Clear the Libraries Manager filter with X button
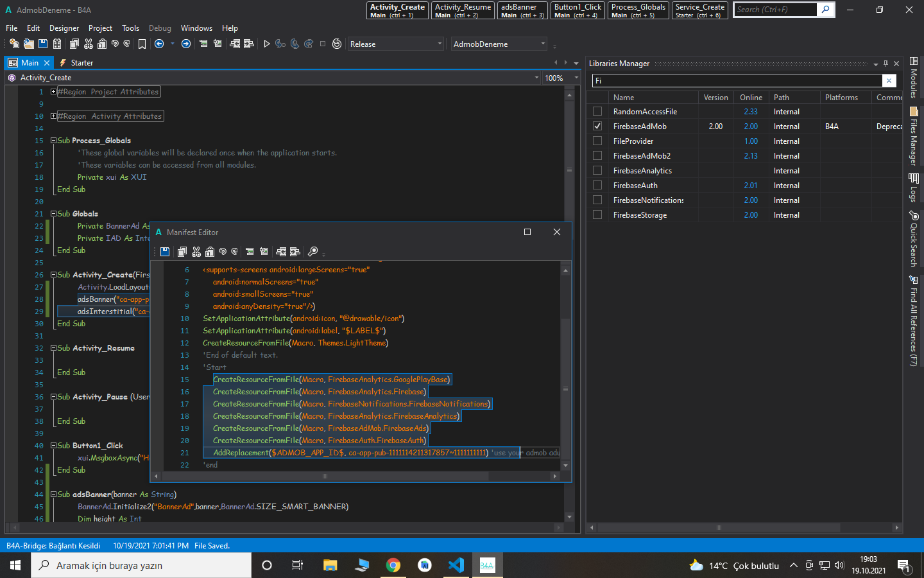The image size is (924, 578). coord(889,80)
